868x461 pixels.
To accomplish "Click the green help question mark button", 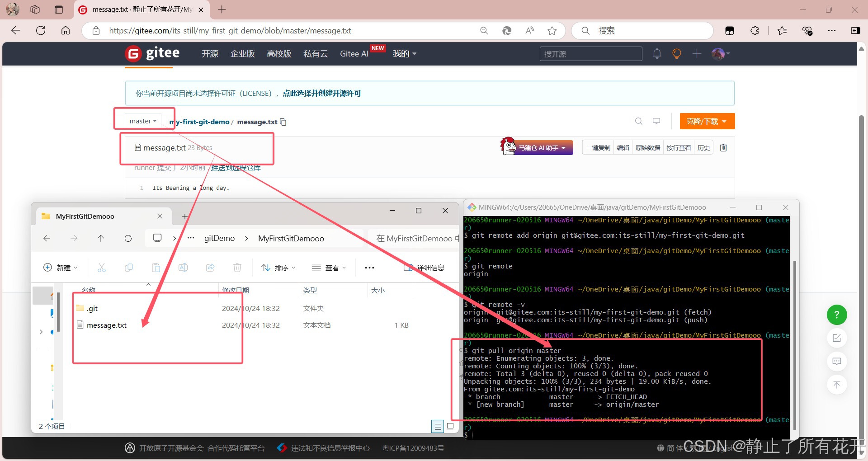I will click(836, 315).
